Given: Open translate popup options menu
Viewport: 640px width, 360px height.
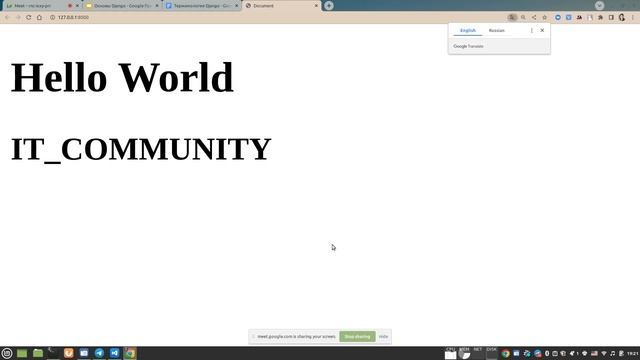Looking at the screenshot, I should pos(531,31).
